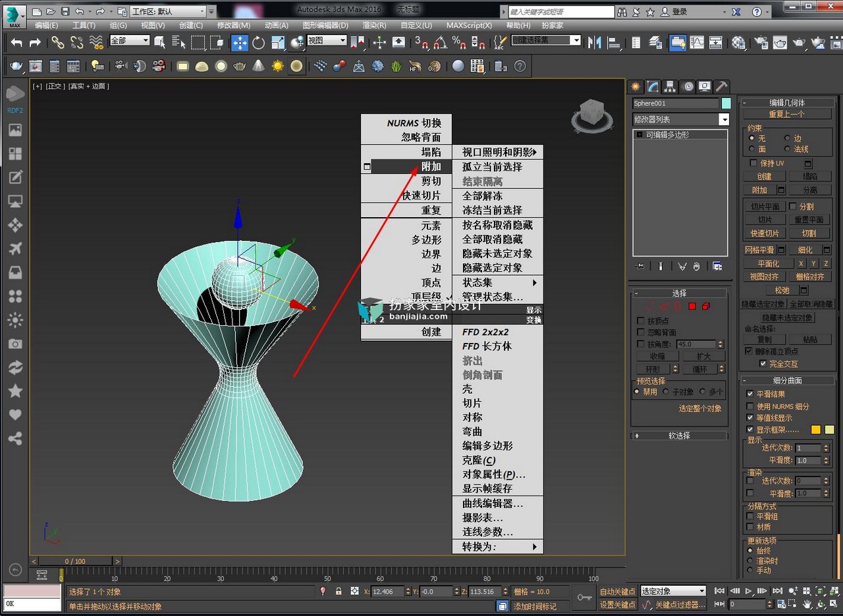Click the Pan View hand icon

[x=808, y=604]
